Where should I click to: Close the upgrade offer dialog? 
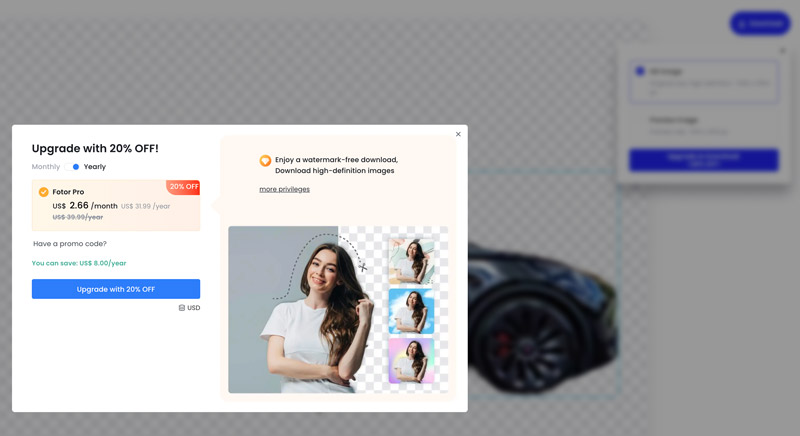[x=458, y=134]
